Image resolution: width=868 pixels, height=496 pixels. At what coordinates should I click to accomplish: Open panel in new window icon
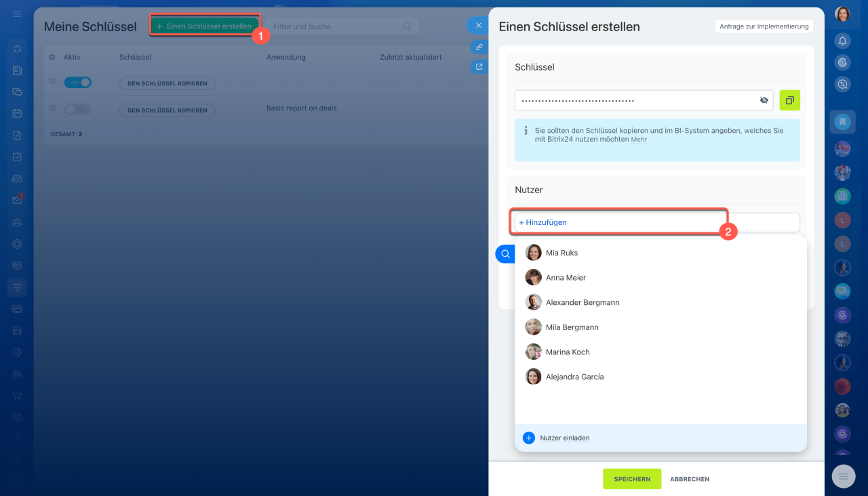479,66
